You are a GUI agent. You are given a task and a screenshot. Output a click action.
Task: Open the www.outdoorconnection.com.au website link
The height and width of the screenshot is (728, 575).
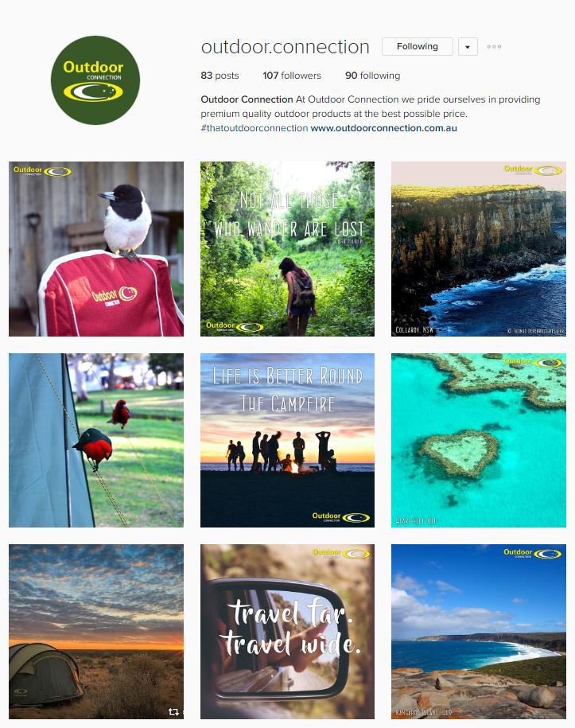[x=384, y=128]
